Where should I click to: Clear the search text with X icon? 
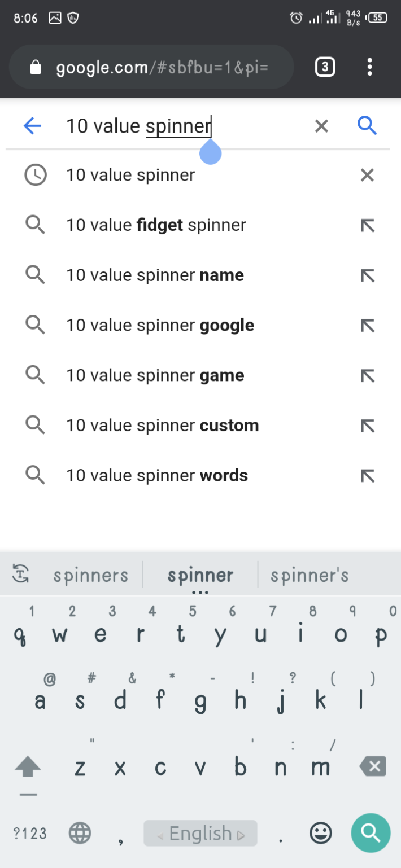[x=321, y=126]
